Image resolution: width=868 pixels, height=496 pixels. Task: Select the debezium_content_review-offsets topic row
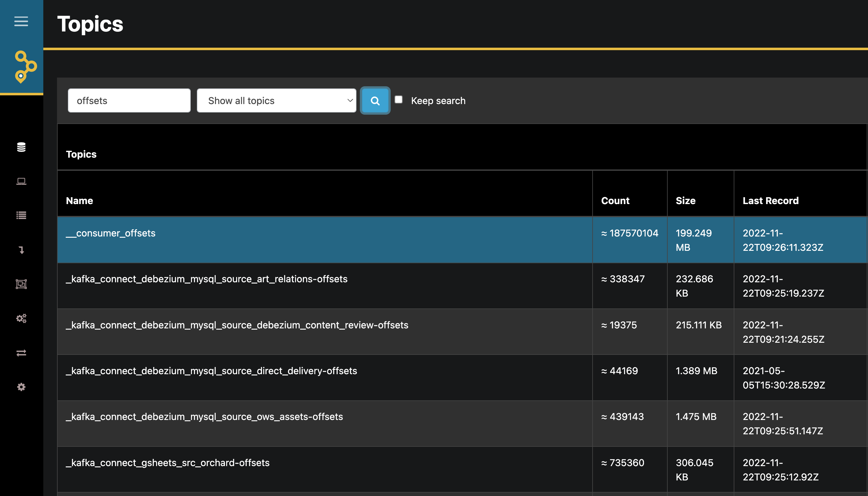[462, 332]
